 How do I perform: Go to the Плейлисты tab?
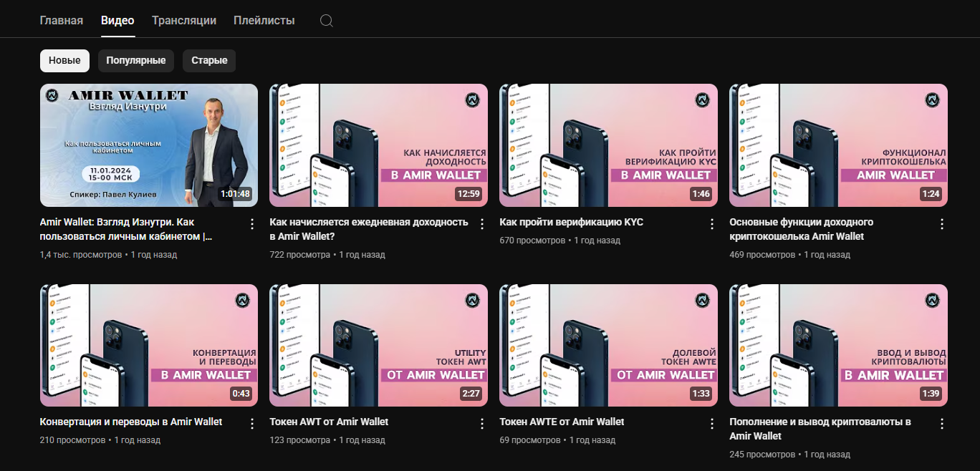pos(264,21)
